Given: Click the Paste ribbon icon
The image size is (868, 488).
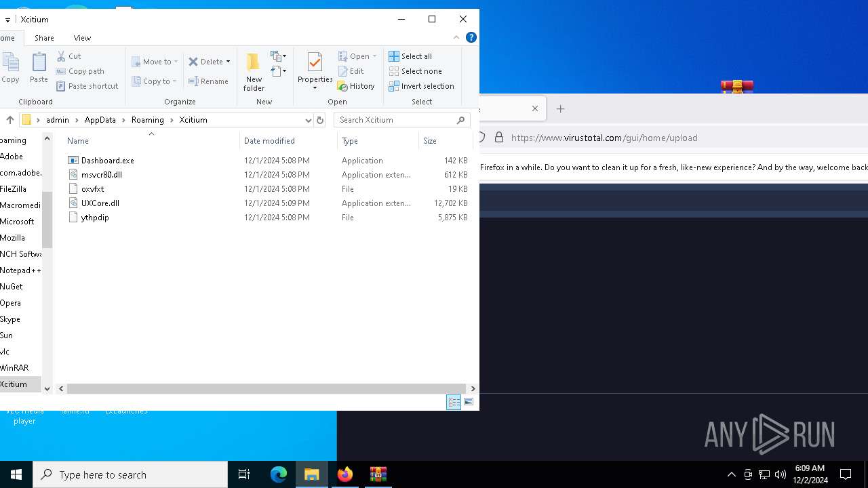Looking at the screenshot, I should tap(39, 68).
